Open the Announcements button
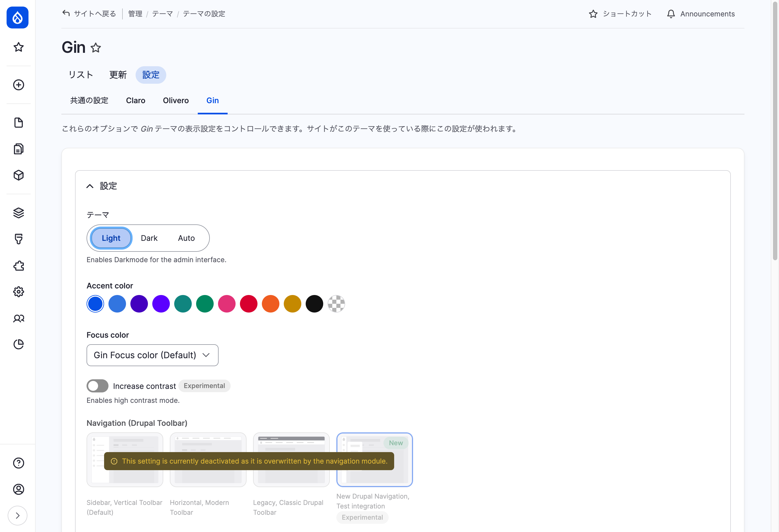Viewport: 779px width, 532px height. tap(701, 14)
